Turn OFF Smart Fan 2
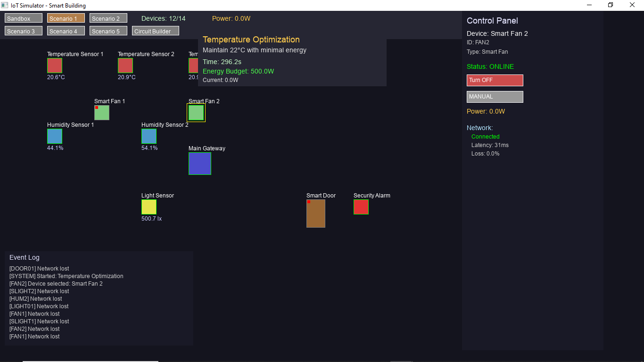The width and height of the screenshot is (644, 362). tap(495, 80)
